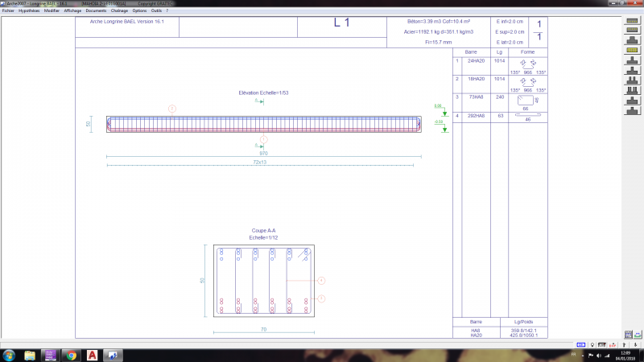
Task: Open the Options menu
Action: click(x=139, y=10)
